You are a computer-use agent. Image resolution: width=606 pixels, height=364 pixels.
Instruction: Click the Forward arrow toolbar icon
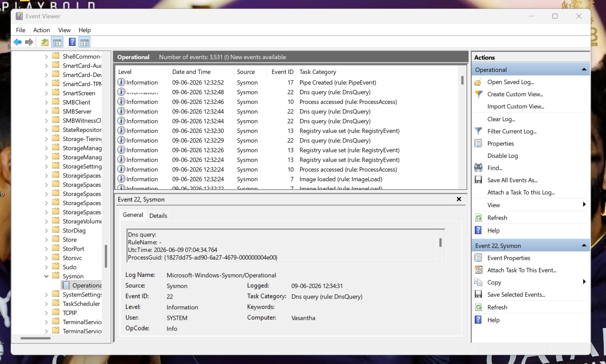pos(29,42)
